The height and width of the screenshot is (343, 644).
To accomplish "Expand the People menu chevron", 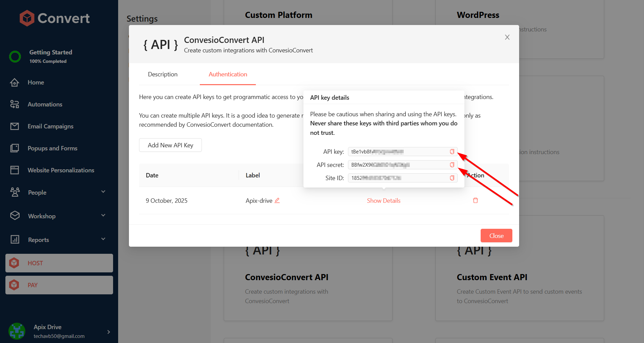I will [103, 192].
